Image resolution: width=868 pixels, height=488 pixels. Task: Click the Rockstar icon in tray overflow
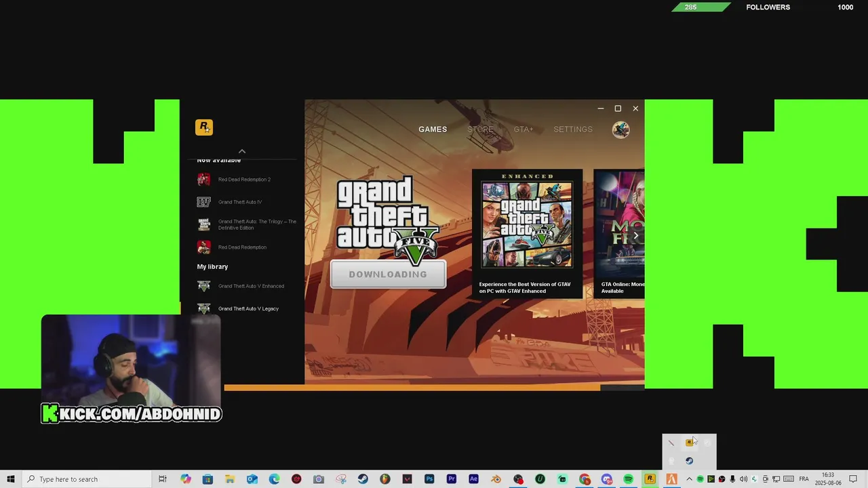690,443
